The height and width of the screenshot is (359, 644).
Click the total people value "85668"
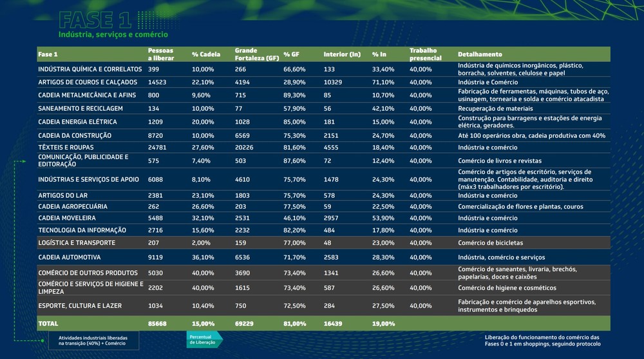pos(157,324)
